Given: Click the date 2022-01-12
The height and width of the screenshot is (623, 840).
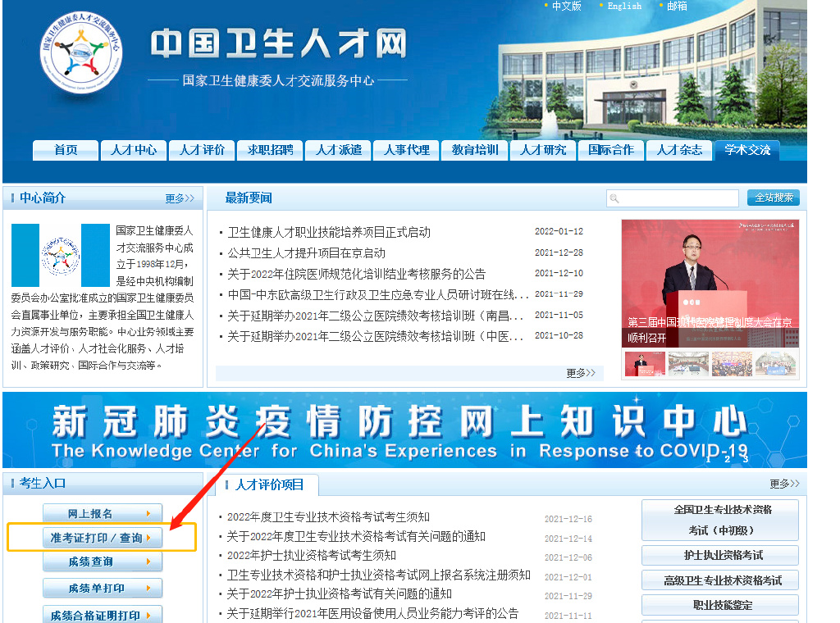Looking at the screenshot, I should [x=559, y=232].
